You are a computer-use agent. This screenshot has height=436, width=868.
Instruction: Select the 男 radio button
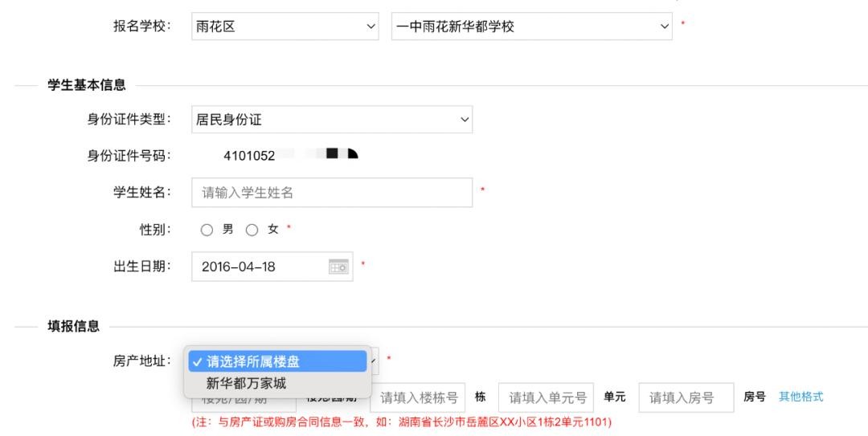pyautogui.click(x=207, y=230)
